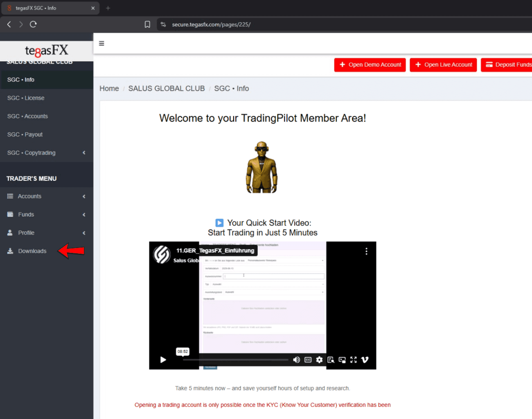Go forward with the browser forward arrow

21,25
